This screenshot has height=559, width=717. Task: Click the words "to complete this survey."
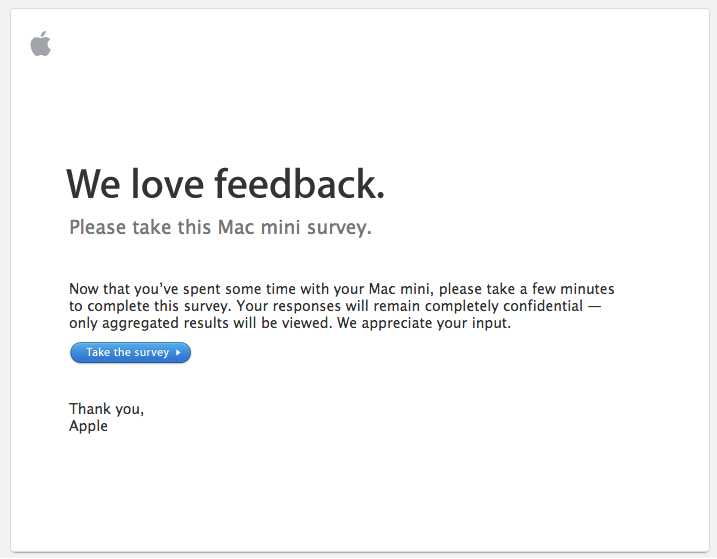(x=150, y=306)
